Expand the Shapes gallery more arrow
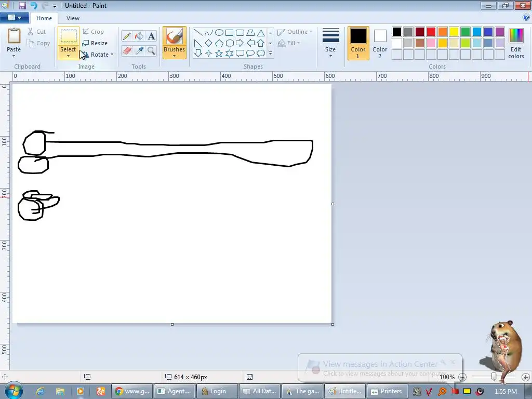The height and width of the screenshot is (399, 532). pos(270,54)
